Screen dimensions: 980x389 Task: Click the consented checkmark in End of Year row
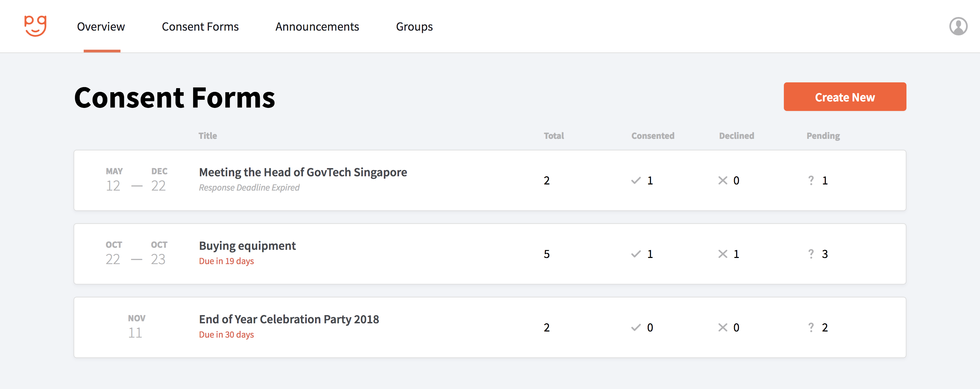(636, 327)
